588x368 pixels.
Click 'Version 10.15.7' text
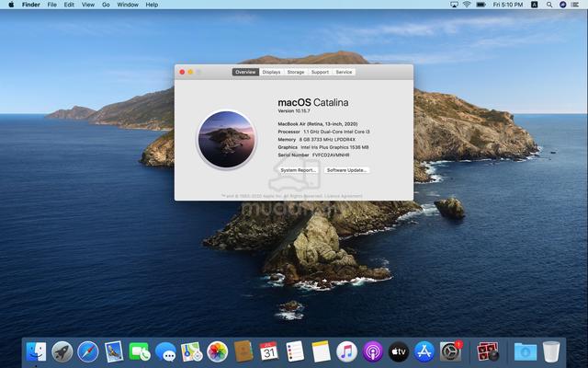coord(294,111)
